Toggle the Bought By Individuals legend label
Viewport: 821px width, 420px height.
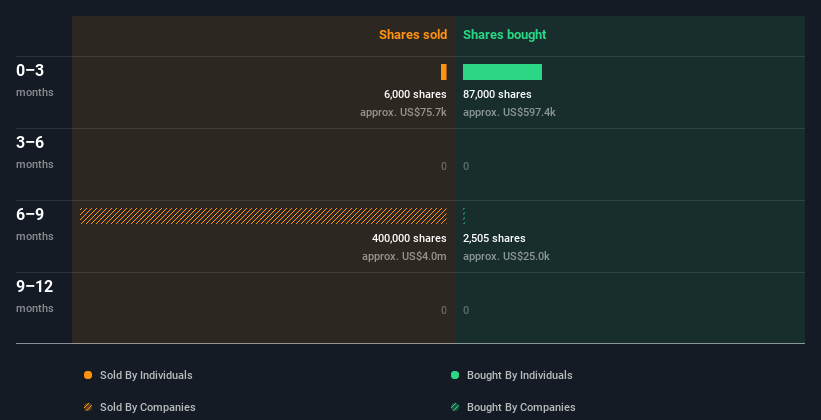pos(519,375)
